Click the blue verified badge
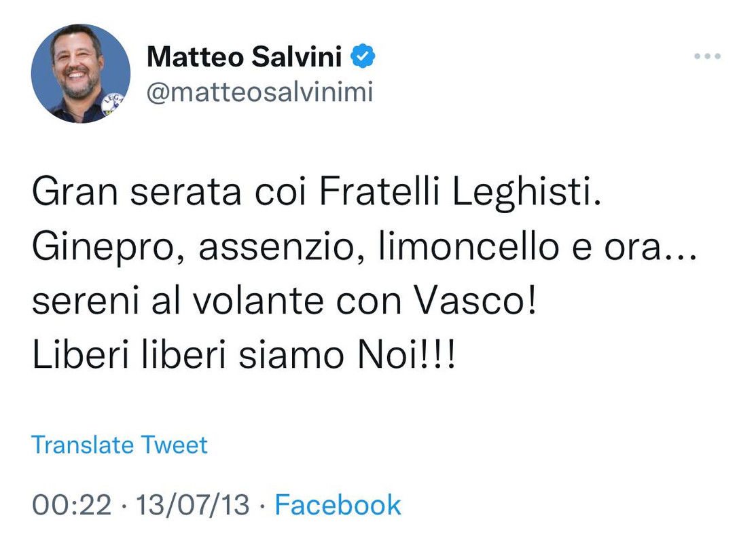This screenshot has width=756, height=543. 363,56
